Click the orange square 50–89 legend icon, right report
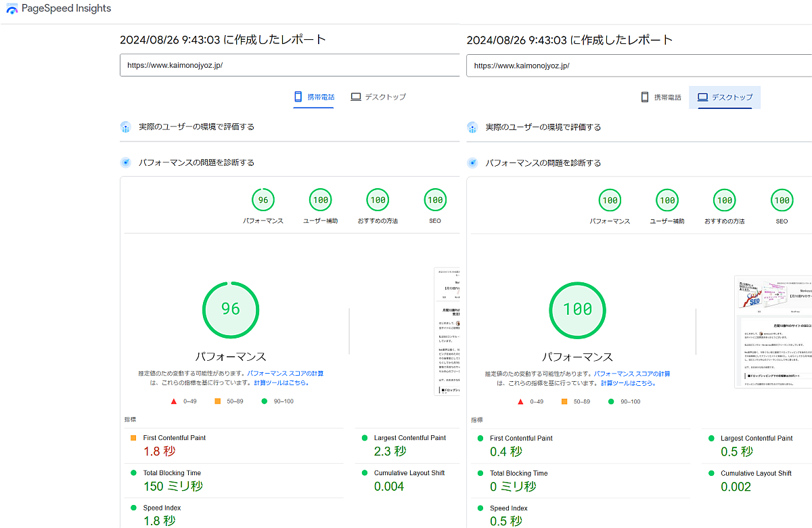The height and width of the screenshot is (528, 812). (x=564, y=401)
